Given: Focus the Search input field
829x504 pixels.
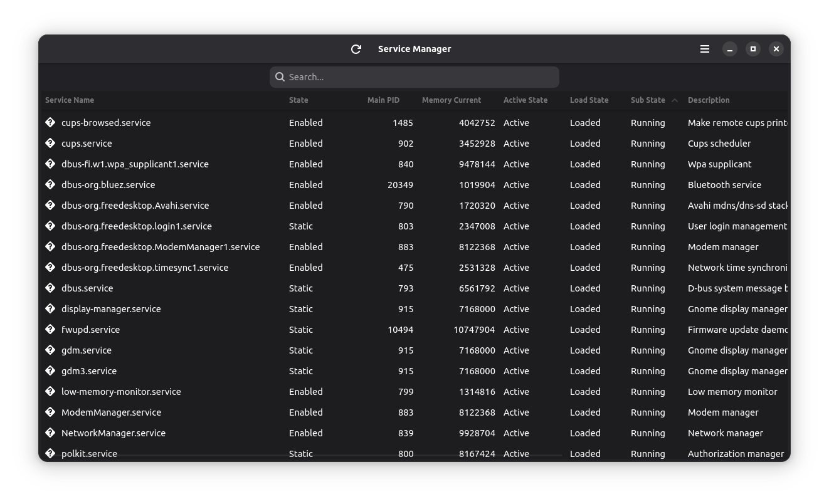Looking at the screenshot, I should (420, 77).
